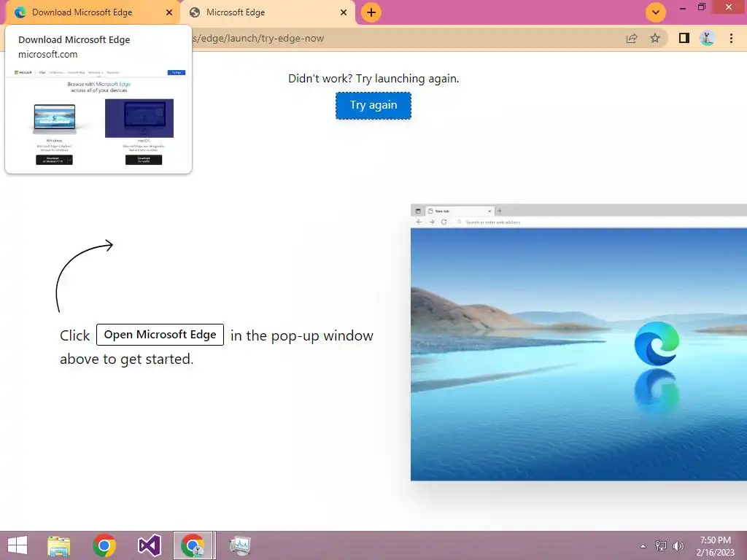Click the volume speaker icon in the tray
The height and width of the screenshot is (560, 747).
(x=678, y=545)
